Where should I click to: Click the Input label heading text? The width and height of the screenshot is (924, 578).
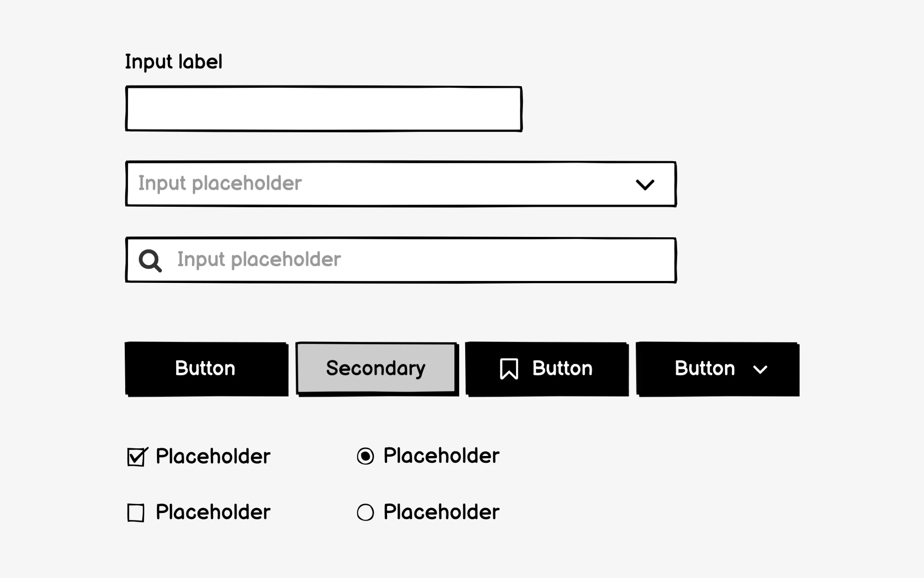(174, 62)
